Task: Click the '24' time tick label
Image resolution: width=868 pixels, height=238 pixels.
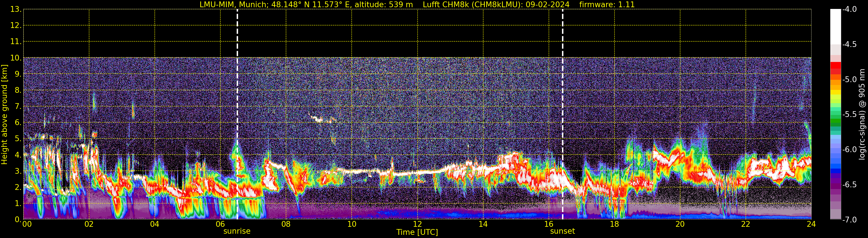Action: pyautogui.click(x=811, y=224)
